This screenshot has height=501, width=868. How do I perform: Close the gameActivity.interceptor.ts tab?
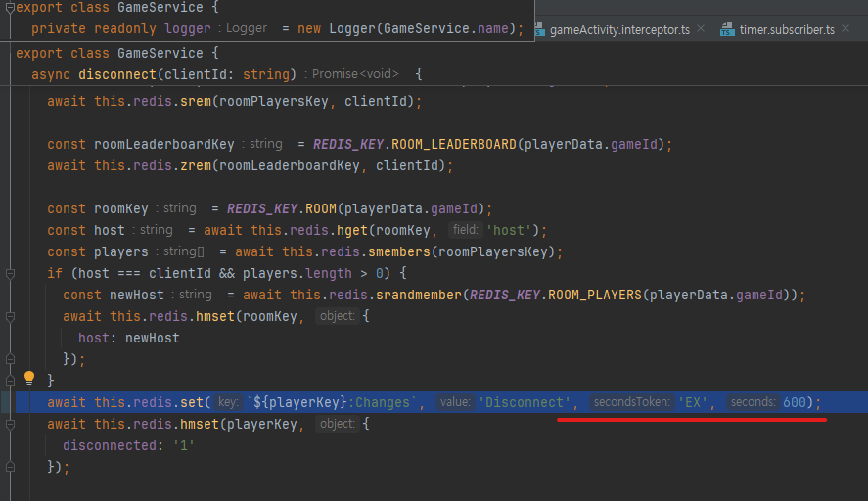[701, 28]
